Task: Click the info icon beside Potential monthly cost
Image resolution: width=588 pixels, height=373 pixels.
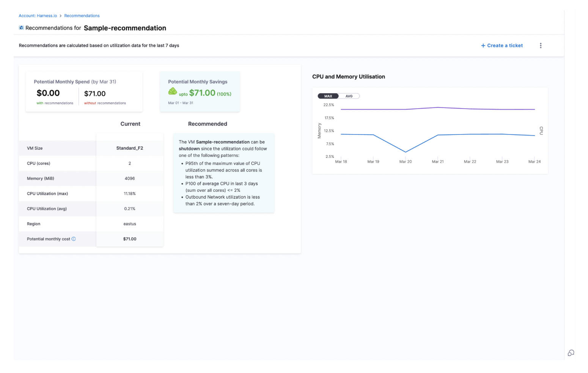Action: click(74, 239)
